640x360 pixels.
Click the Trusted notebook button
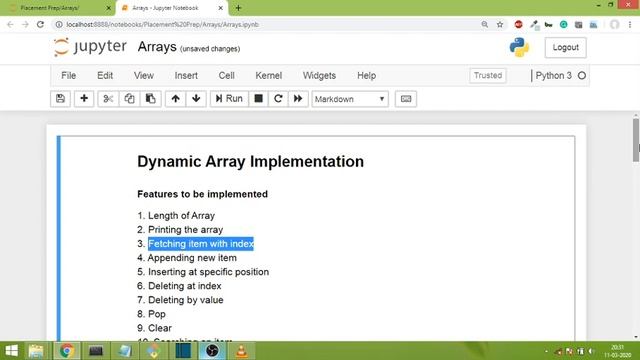pos(488,76)
